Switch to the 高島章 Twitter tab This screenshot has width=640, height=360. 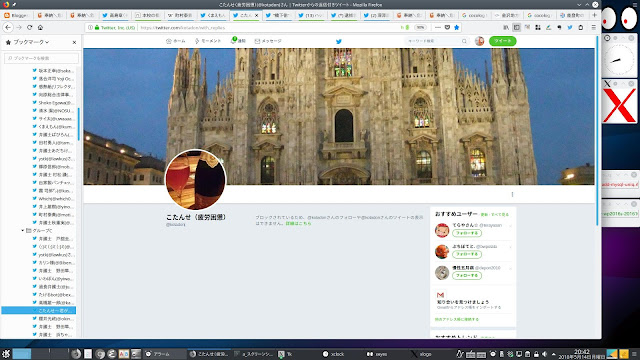[115, 16]
